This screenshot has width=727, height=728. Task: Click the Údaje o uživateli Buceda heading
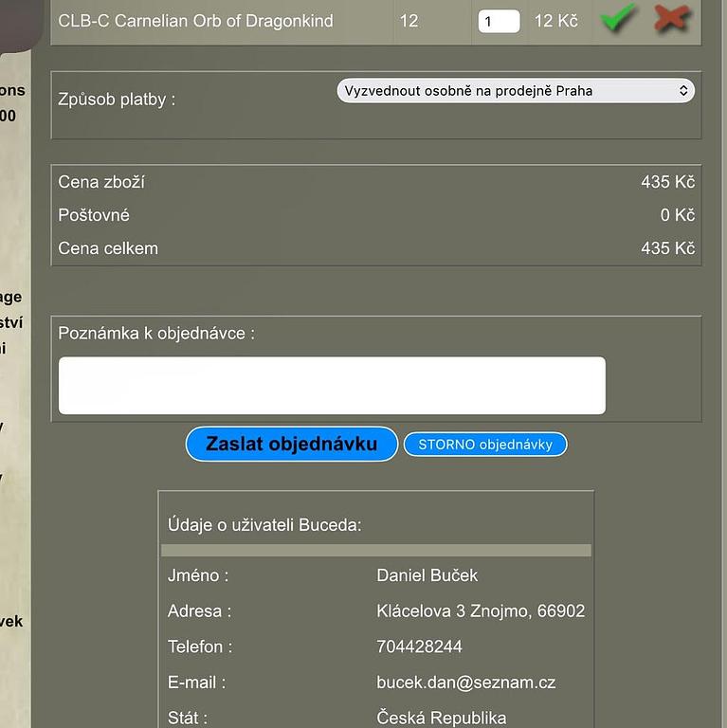coord(264,525)
